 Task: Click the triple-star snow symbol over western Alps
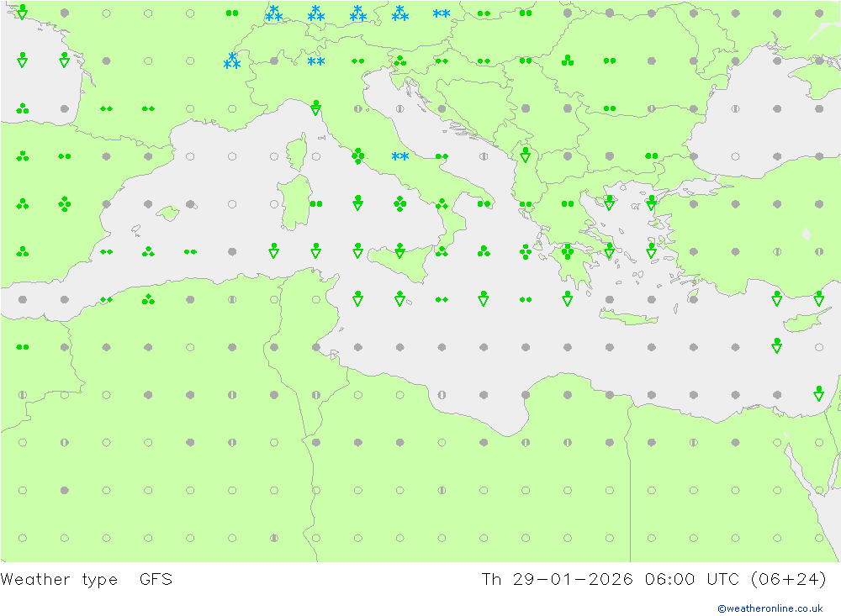click(232, 61)
